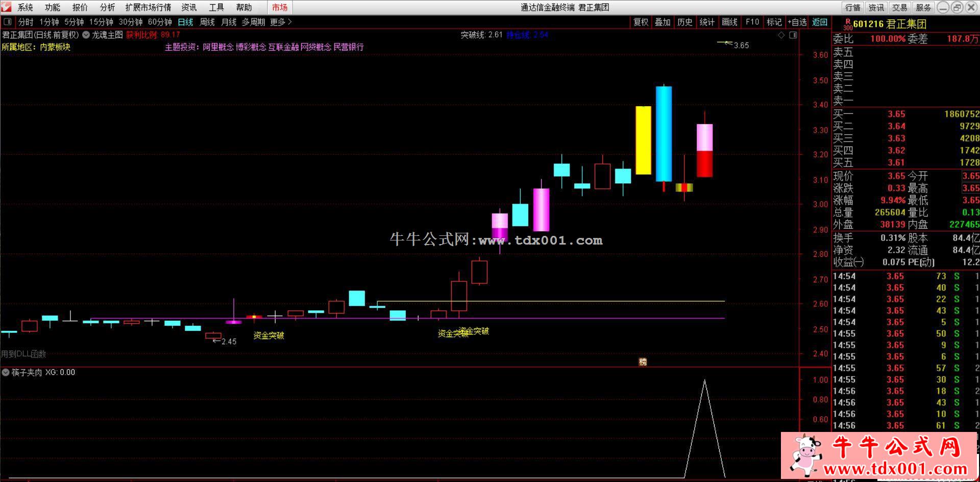The height and width of the screenshot is (482, 980).
Task: Switch to 15分钟 period
Action: [x=101, y=22]
